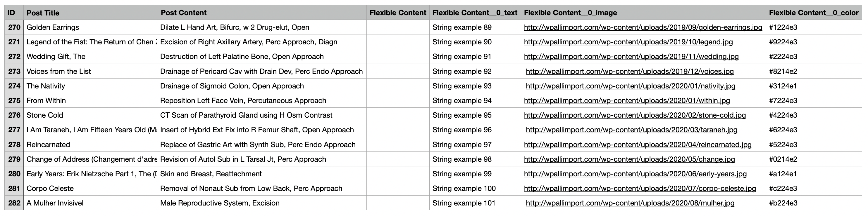The image size is (868, 216).
Task: Open the golden-earrings.jpg image link
Action: coord(643,27)
